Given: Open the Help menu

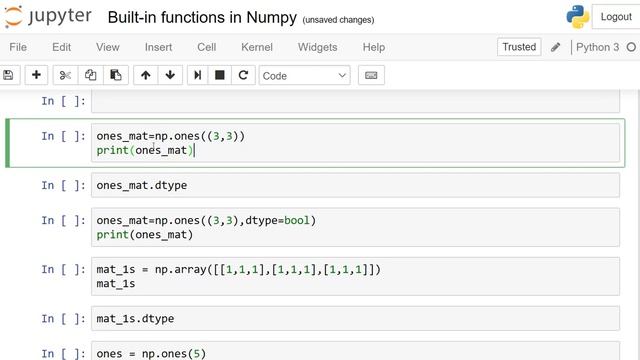Looking at the screenshot, I should (x=374, y=47).
